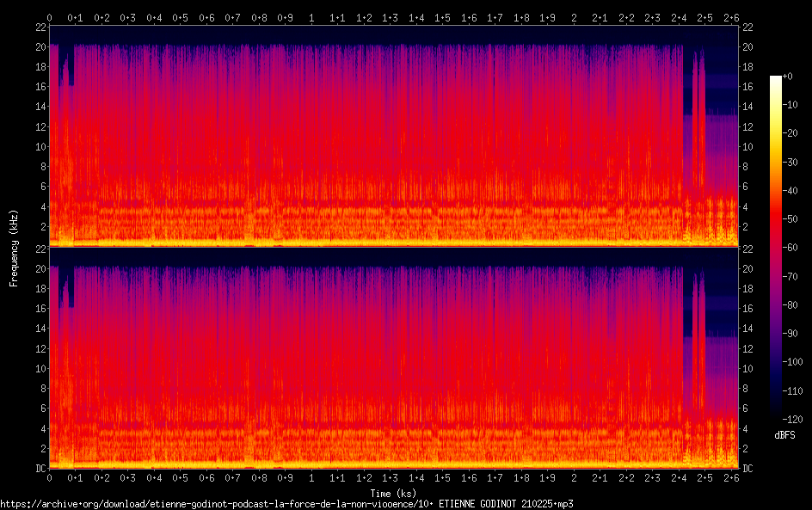
Task: Select the '-50' value on the color scale
Action: (x=790, y=219)
